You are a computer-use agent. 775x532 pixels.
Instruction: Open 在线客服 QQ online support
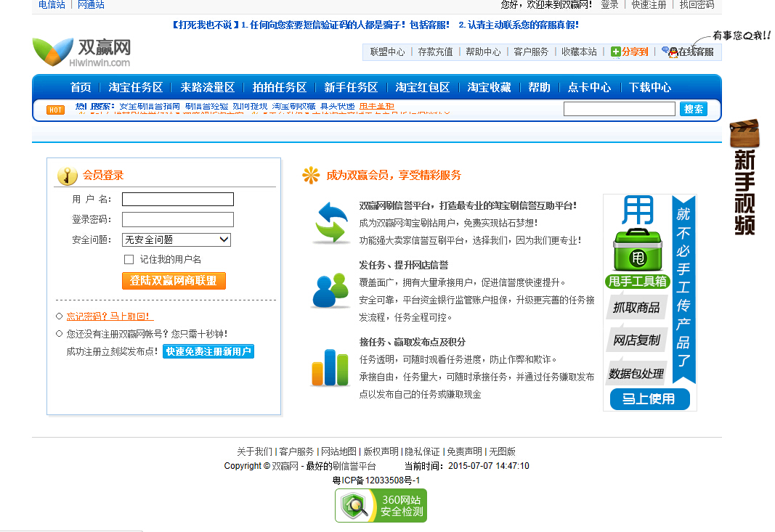688,52
